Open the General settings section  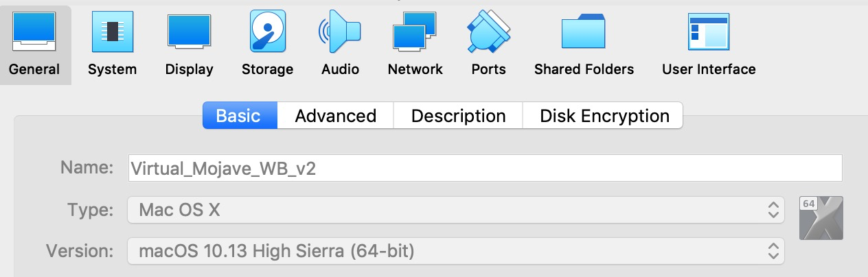tap(34, 45)
